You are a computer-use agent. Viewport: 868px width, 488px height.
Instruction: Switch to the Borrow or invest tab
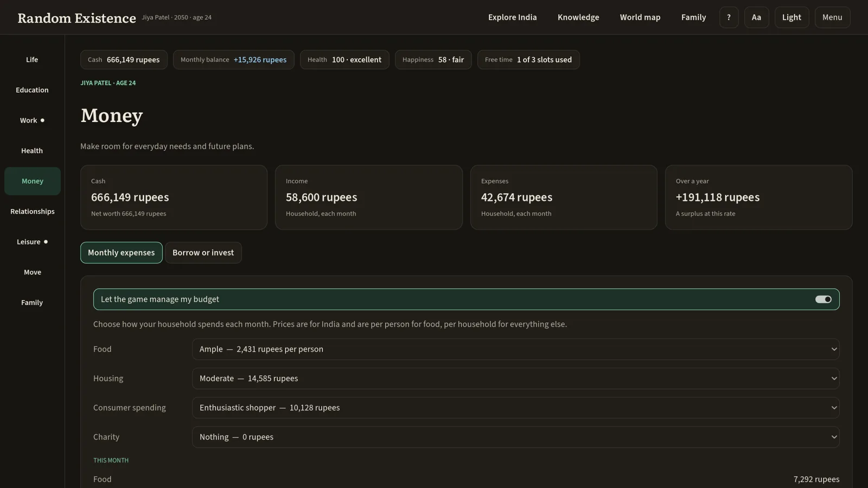203,253
